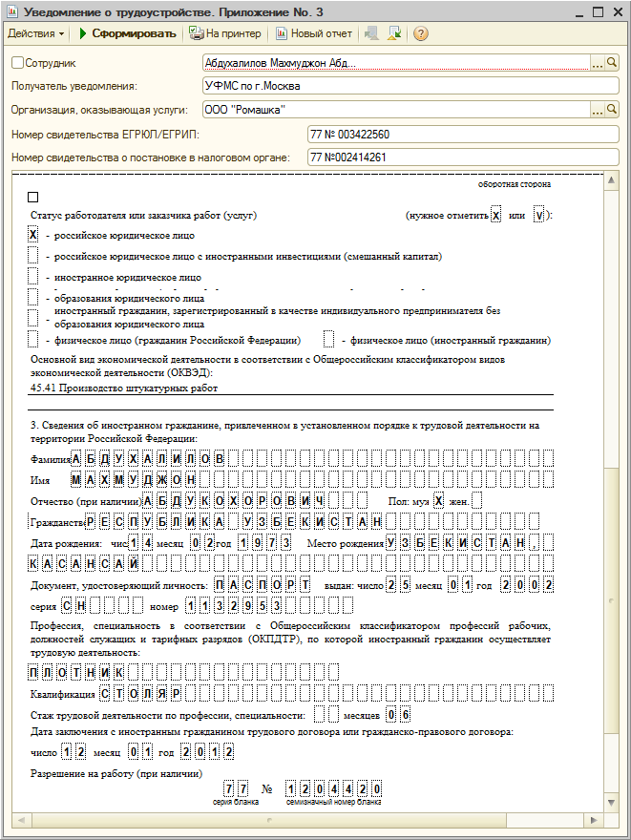Click the contract year cells 2012

(207, 752)
